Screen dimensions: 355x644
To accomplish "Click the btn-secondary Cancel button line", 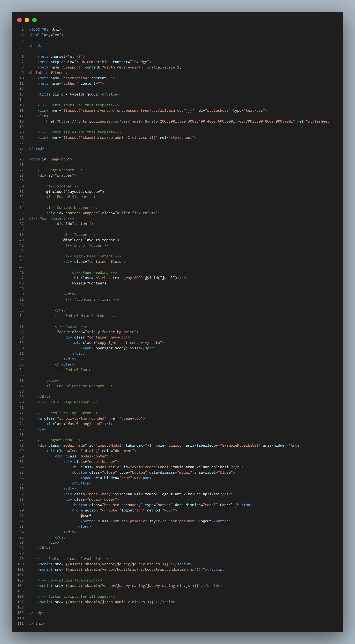I will [x=162, y=505].
